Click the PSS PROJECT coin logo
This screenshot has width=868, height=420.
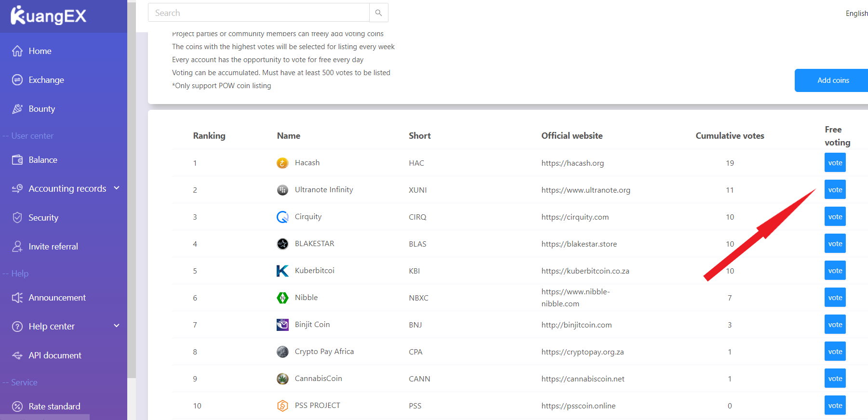click(x=282, y=406)
